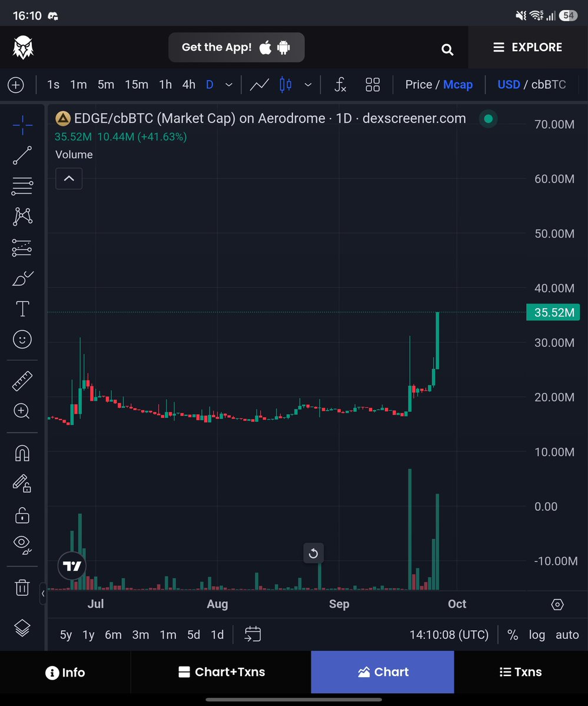Open the DEX Screener owl logo home

point(23,47)
